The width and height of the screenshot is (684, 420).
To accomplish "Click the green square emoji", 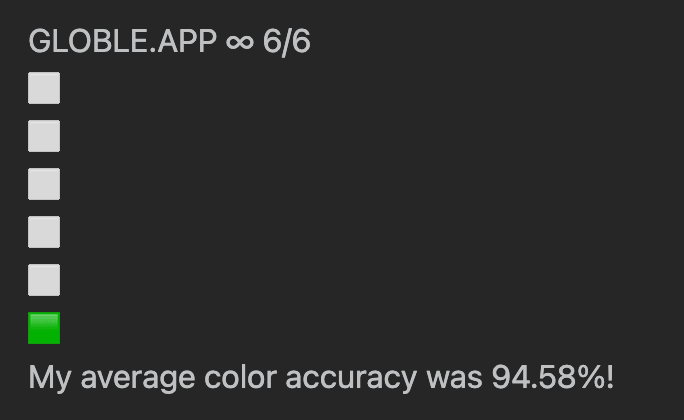I will point(44,328).
